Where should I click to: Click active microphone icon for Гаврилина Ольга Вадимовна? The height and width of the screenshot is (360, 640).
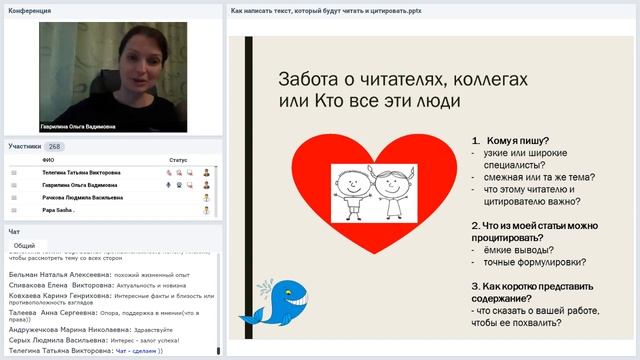click(169, 185)
